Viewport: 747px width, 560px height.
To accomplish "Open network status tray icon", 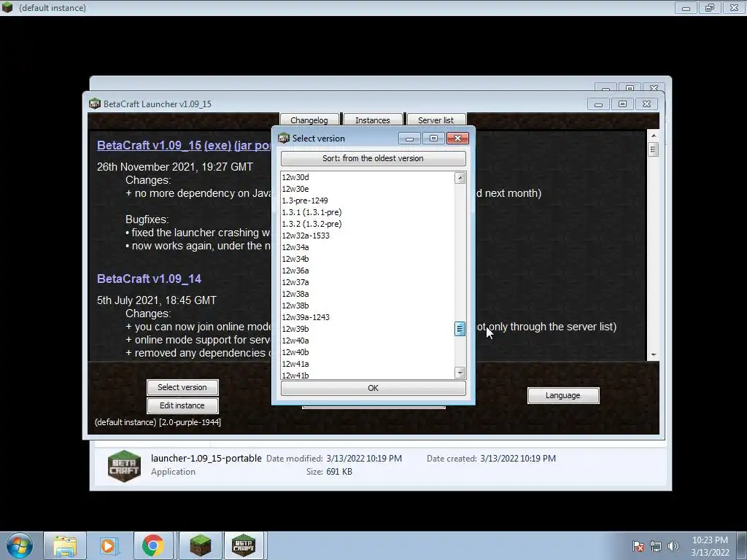I will click(x=656, y=546).
